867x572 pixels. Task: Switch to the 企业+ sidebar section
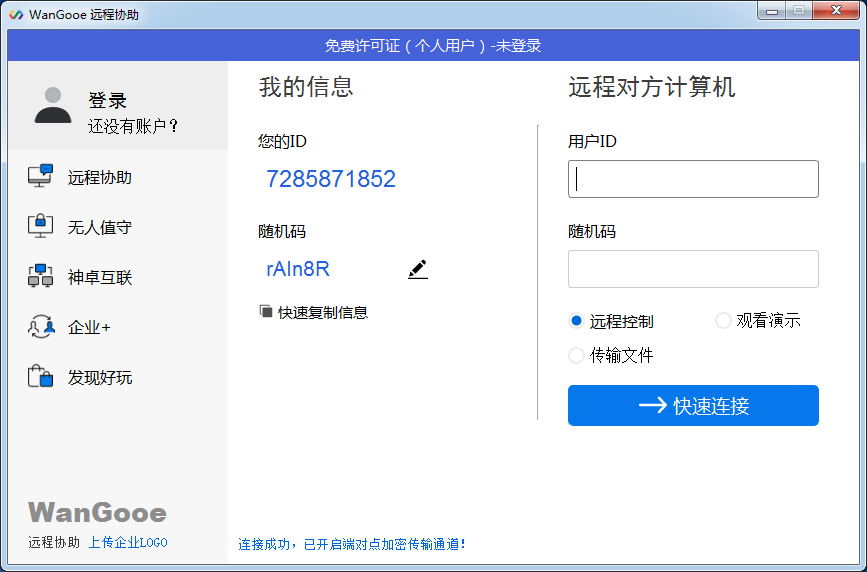(89, 327)
